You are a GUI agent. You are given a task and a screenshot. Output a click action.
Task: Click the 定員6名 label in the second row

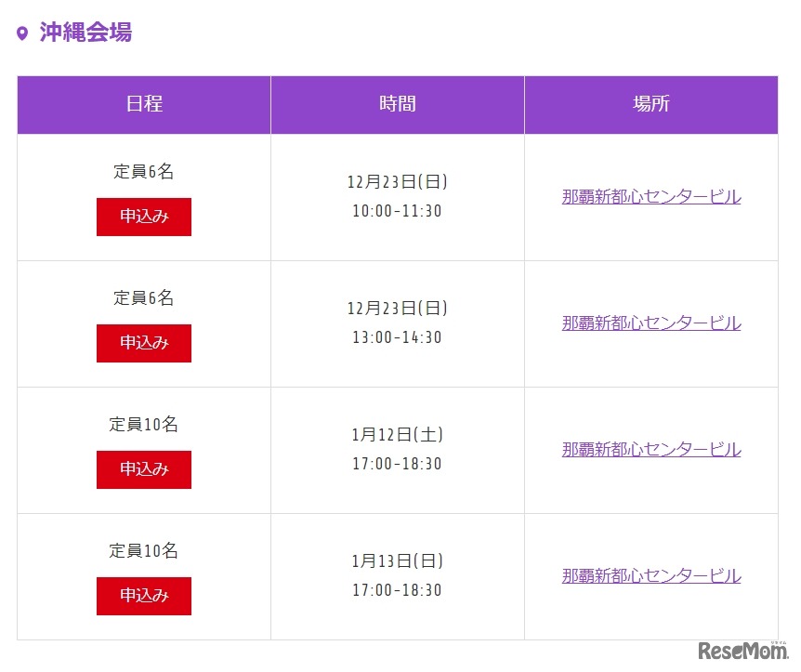143,297
